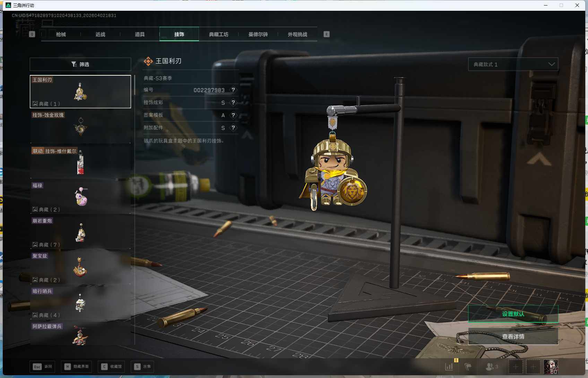This screenshot has height=378, width=588.
Task: Click the 典藏-S3赛季 label
Action: tap(158, 78)
